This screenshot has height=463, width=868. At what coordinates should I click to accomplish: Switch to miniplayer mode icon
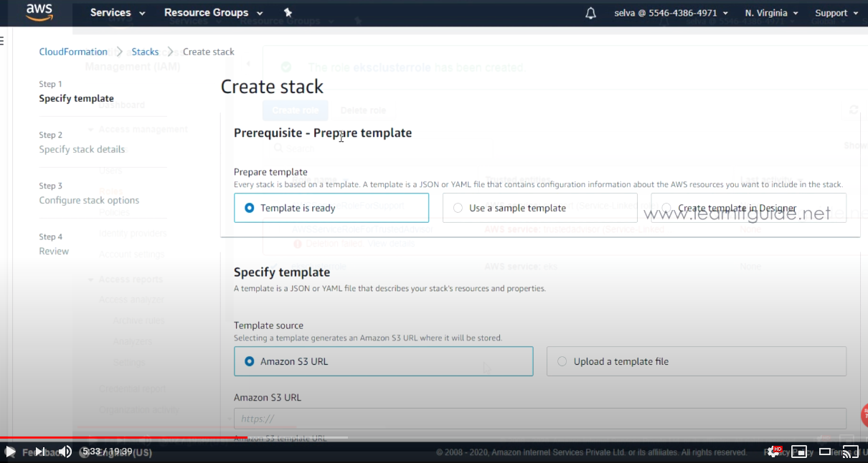pyautogui.click(x=800, y=452)
